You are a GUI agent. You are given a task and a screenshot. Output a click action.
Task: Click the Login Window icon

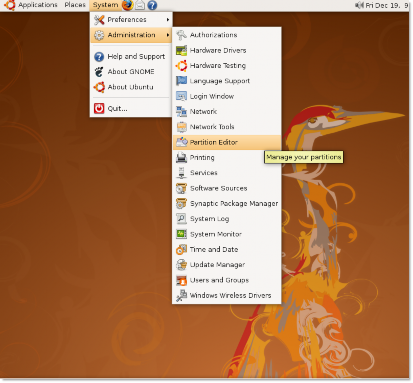181,96
